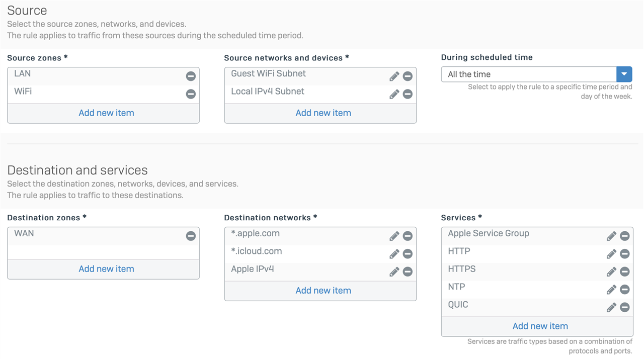This screenshot has height=359, width=644.
Task: Click *.apple.com label
Action: (255, 233)
